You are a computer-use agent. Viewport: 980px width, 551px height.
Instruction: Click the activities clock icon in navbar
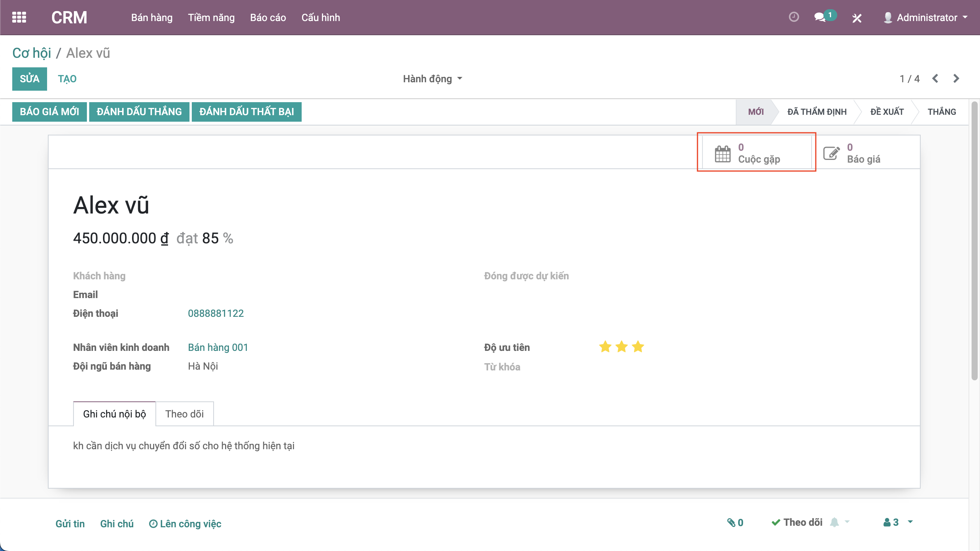click(x=794, y=17)
